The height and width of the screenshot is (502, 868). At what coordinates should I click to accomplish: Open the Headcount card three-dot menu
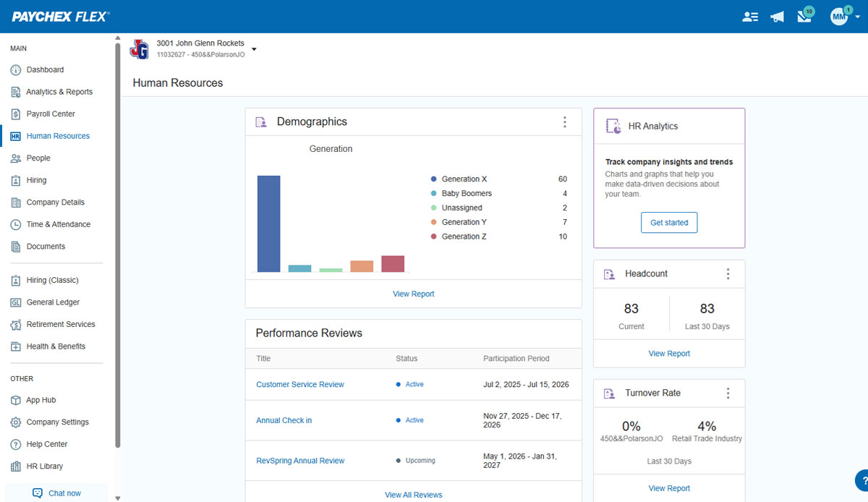click(728, 274)
